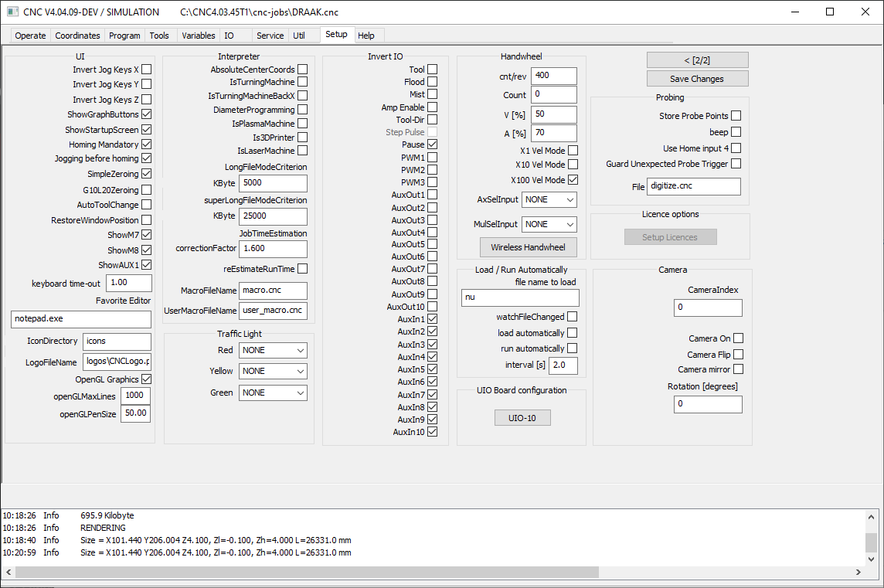Turn on Camera On checkbox
This screenshot has height=588, width=884.
[x=739, y=338]
